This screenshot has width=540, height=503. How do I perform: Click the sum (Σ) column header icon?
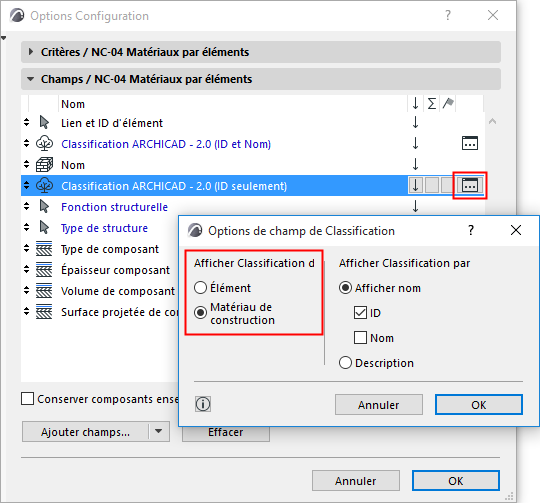click(432, 103)
